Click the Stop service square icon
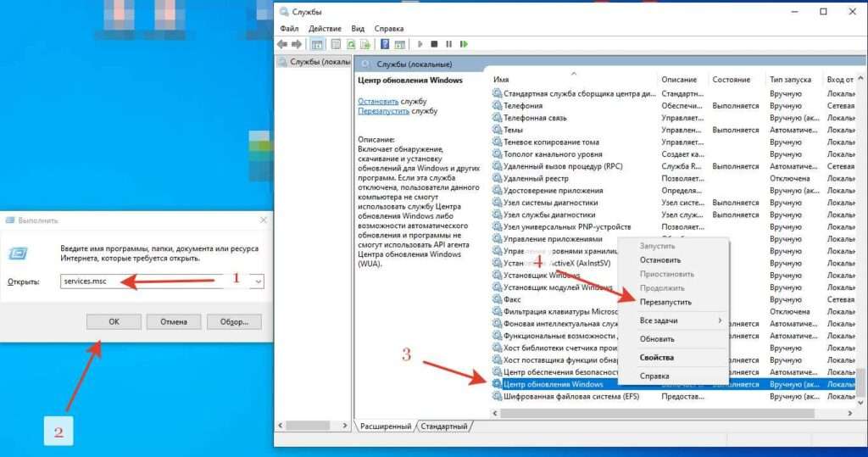This screenshot has height=457, width=868. (x=435, y=44)
